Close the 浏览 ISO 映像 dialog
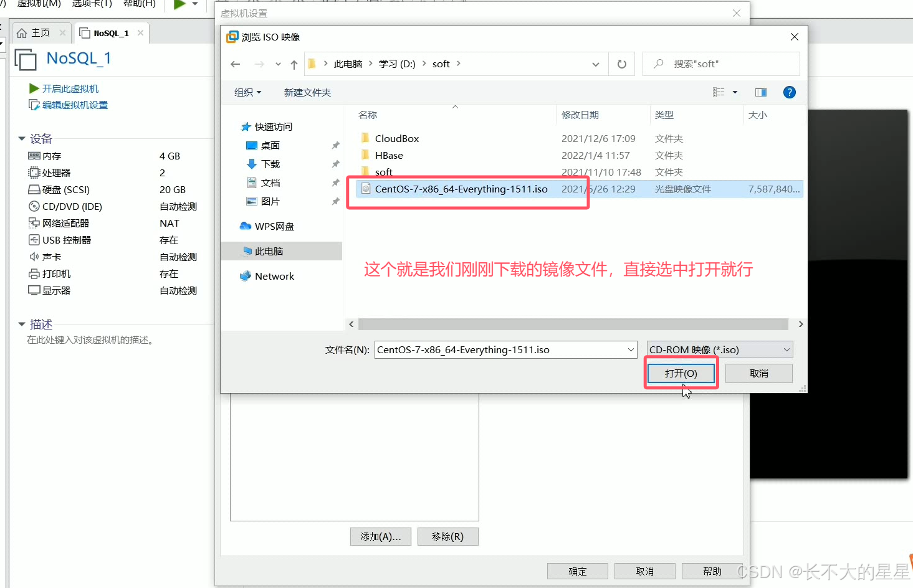Viewport: 913px width, 588px height. [x=795, y=37]
